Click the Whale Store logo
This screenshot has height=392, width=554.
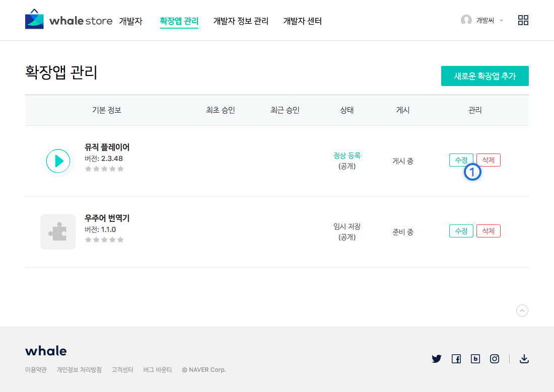point(68,21)
